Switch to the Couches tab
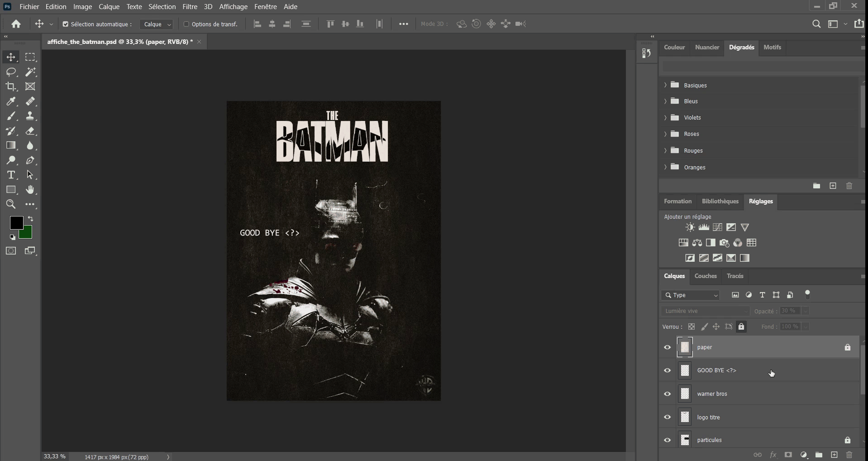Screen dimensions: 868x461 tap(706, 276)
